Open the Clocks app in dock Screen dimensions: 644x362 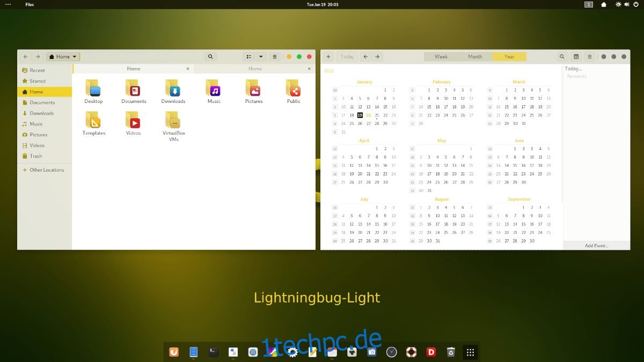(392, 352)
